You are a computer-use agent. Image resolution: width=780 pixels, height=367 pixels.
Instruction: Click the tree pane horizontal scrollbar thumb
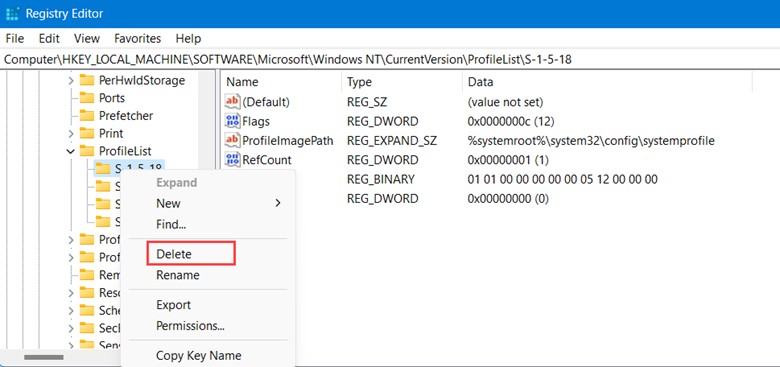(x=43, y=357)
